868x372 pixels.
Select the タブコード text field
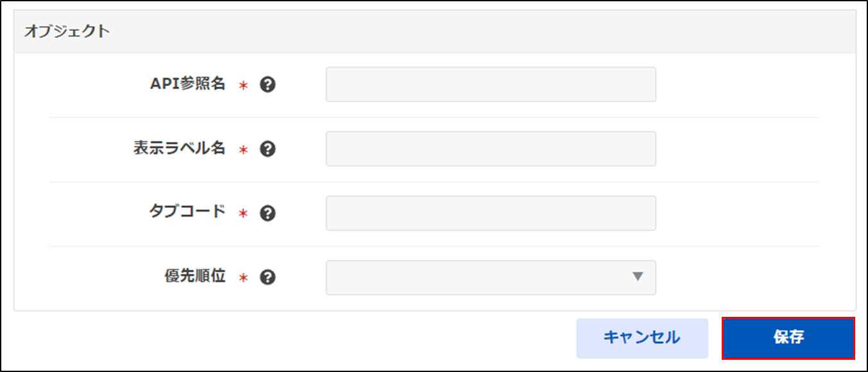(491, 213)
